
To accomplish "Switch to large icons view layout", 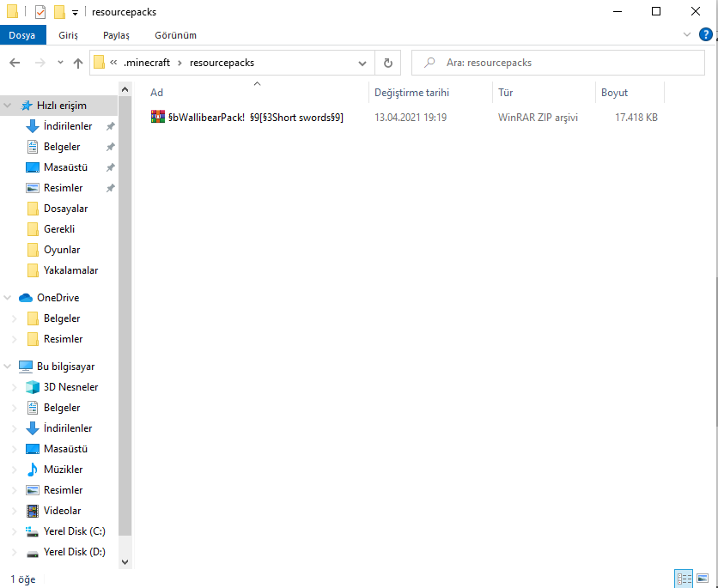I will click(x=703, y=579).
